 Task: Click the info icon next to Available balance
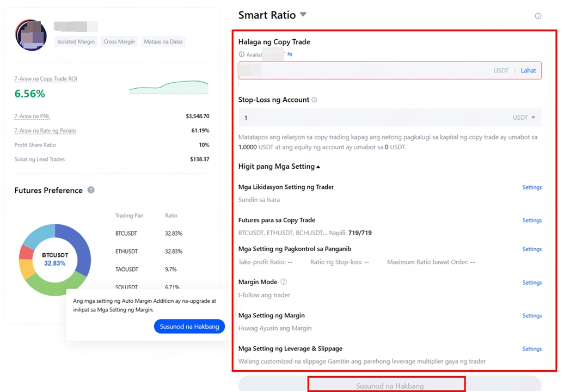[242, 54]
